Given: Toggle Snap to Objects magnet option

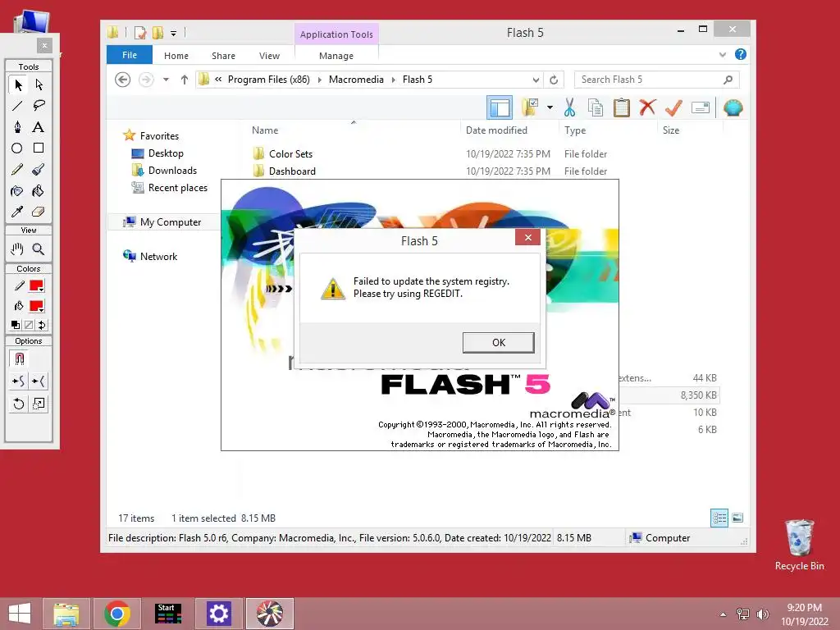Looking at the screenshot, I should 20,358.
